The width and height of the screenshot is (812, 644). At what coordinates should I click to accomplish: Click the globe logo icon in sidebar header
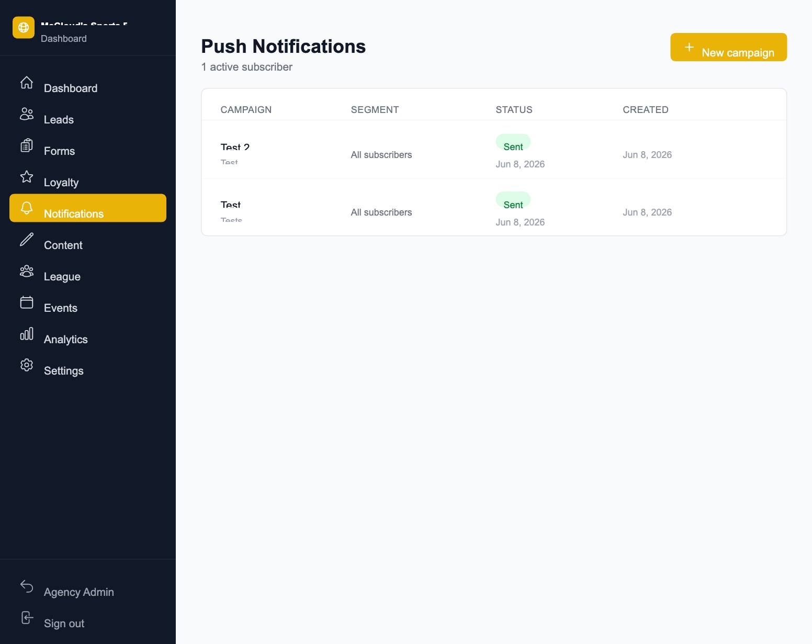tap(24, 27)
